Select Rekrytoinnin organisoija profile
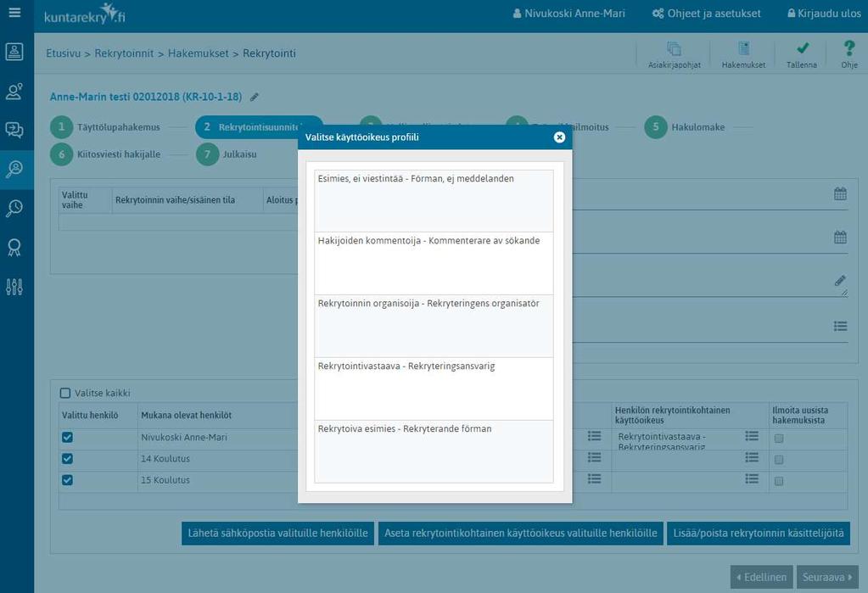The image size is (868, 593). pyautogui.click(x=434, y=326)
